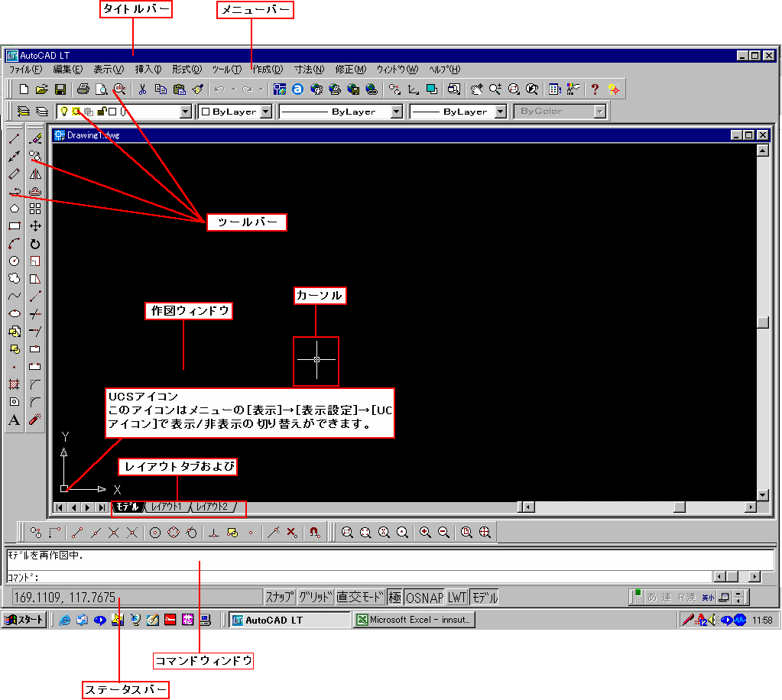Select the Text tool letter A
Screen dimensions: 782x700
[15, 420]
